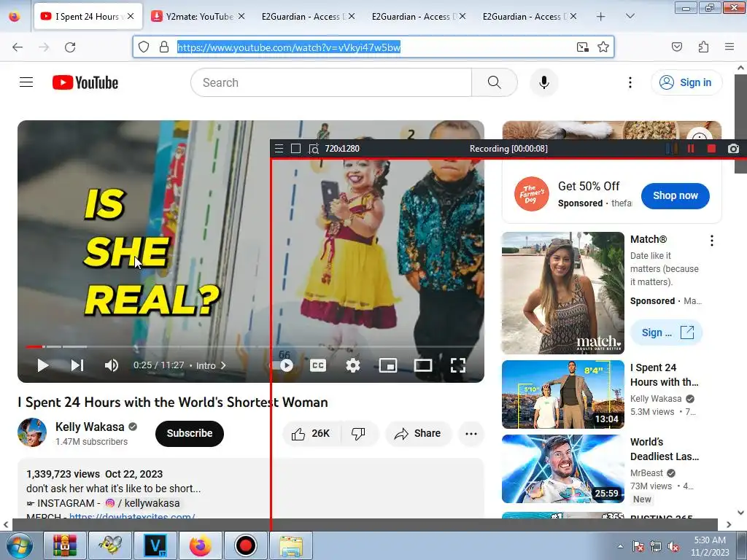Click the recorder full-screen rectangle icon
The height and width of the screenshot is (560, 747).
(295, 149)
